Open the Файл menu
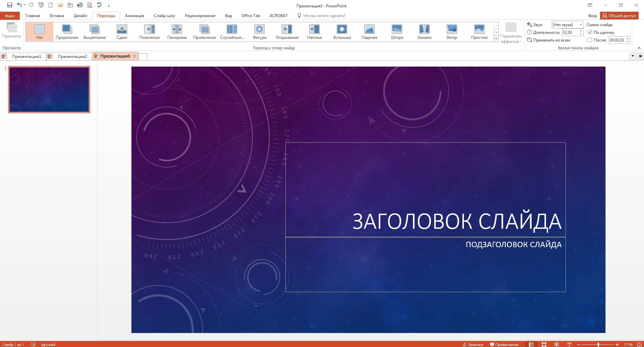The height and width of the screenshot is (347, 644). [10, 16]
